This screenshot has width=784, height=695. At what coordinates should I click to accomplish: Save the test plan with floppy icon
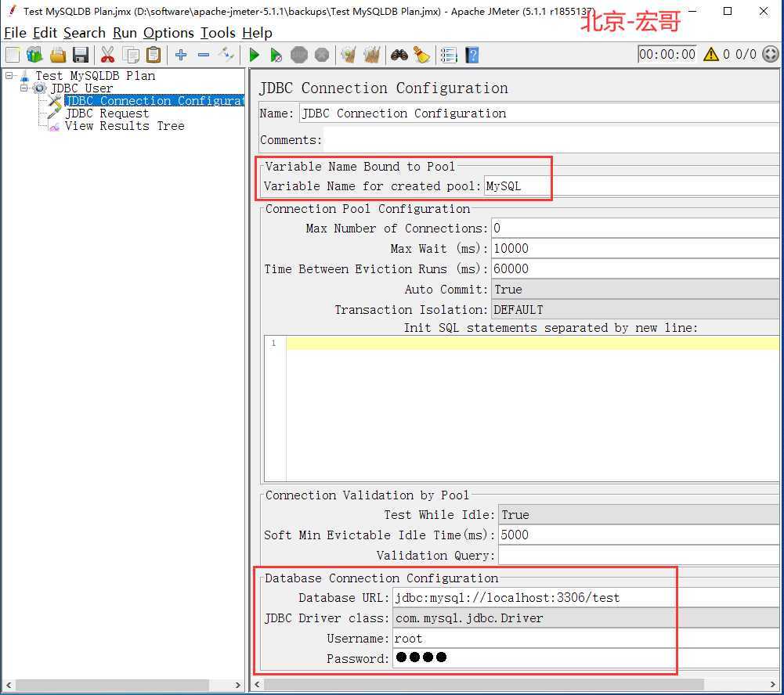tap(81, 55)
